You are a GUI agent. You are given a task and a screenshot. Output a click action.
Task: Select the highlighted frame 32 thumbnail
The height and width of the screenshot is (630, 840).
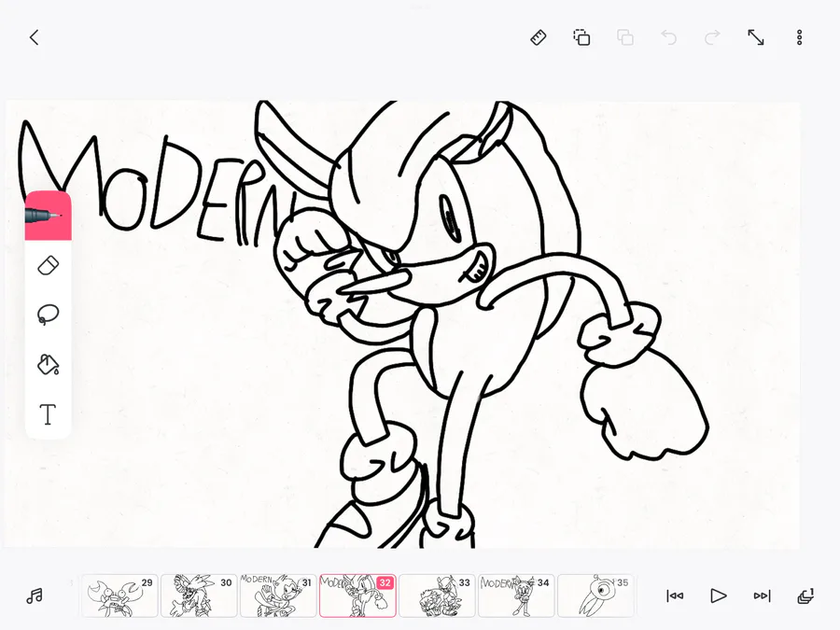(x=357, y=595)
